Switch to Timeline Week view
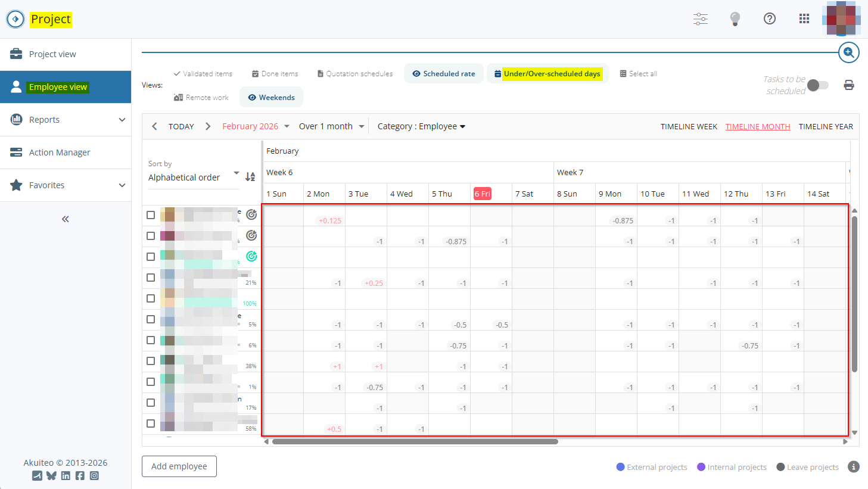The image size is (868, 489). [689, 127]
